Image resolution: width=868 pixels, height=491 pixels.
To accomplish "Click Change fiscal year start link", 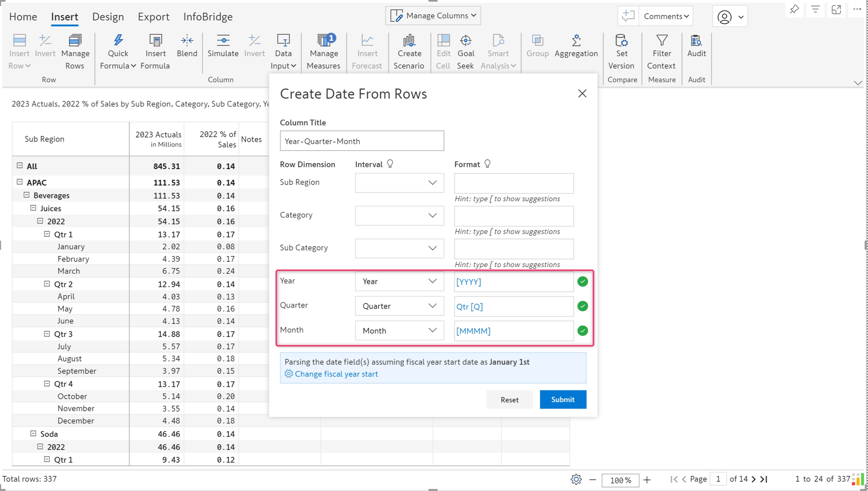I will point(336,374).
